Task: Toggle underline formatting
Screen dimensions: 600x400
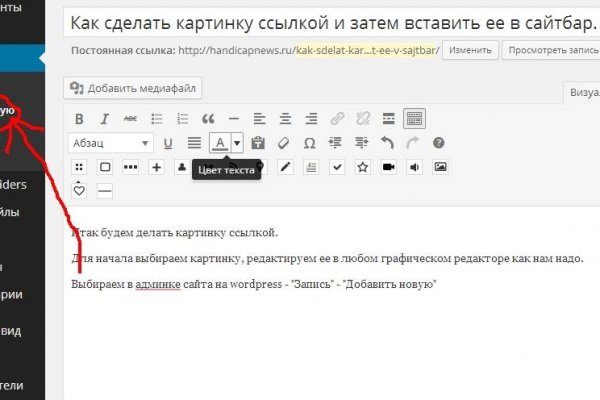Action: tap(168, 143)
